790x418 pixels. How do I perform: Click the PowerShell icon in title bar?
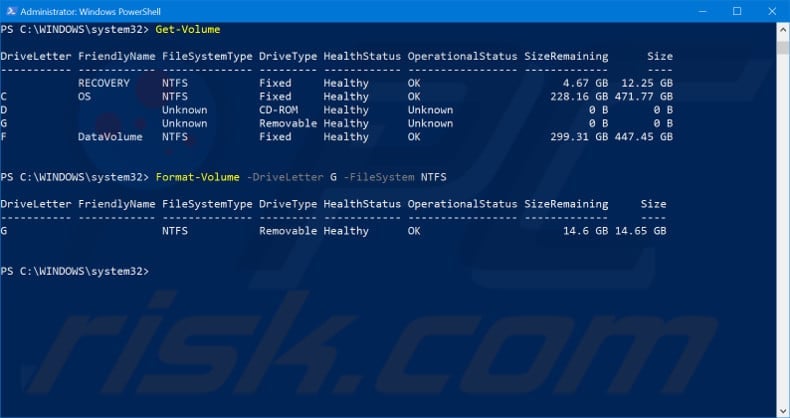[x=11, y=11]
